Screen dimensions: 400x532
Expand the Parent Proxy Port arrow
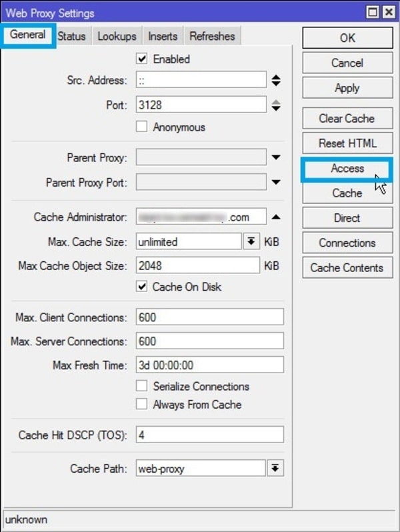276,182
